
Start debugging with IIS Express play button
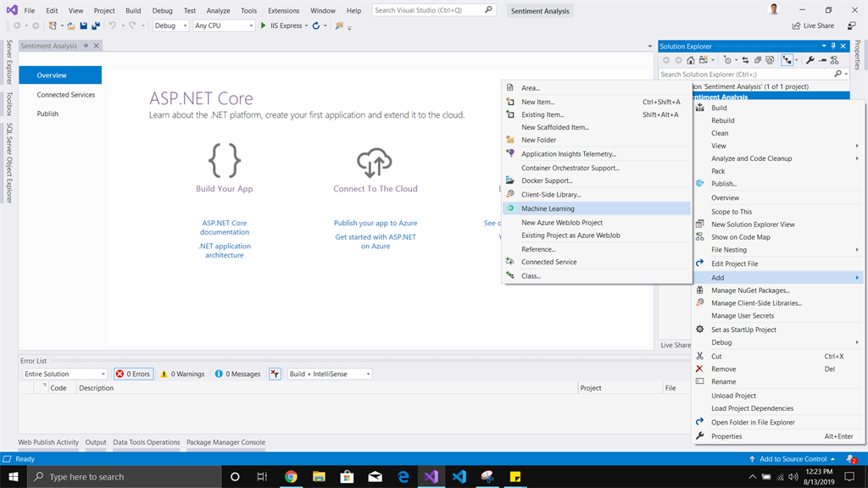pyautogui.click(x=263, y=25)
